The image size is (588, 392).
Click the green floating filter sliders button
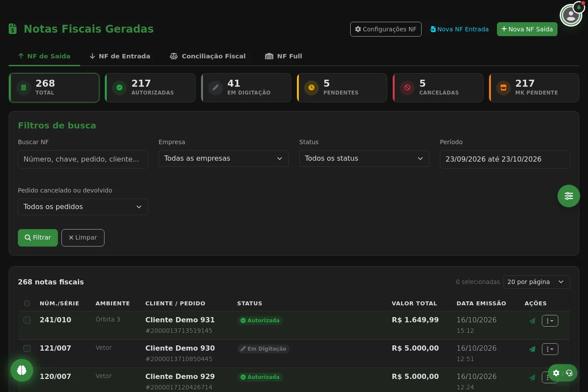point(569,196)
